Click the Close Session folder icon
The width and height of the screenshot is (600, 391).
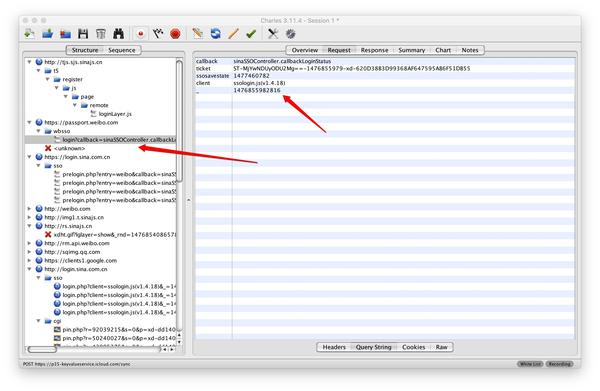click(x=65, y=34)
